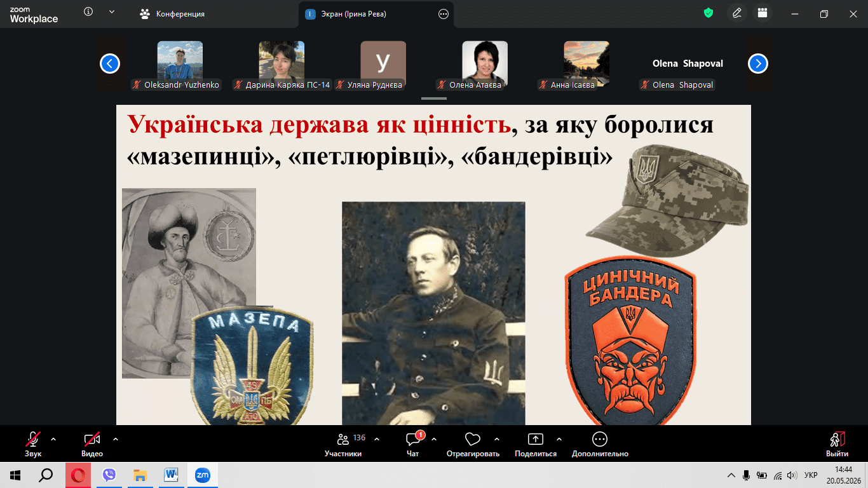Expand video options arrow next to Видео
The height and width of the screenshot is (488, 868).
click(x=116, y=439)
